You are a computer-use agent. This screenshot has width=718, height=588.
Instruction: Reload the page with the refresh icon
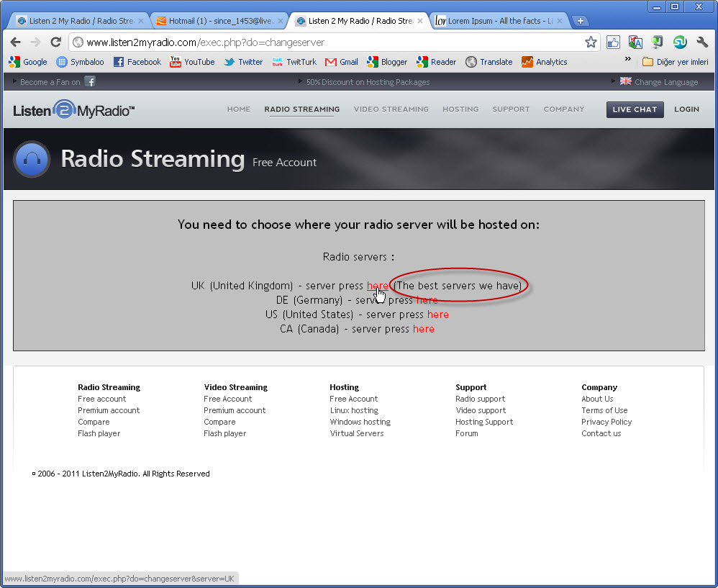pyautogui.click(x=56, y=42)
